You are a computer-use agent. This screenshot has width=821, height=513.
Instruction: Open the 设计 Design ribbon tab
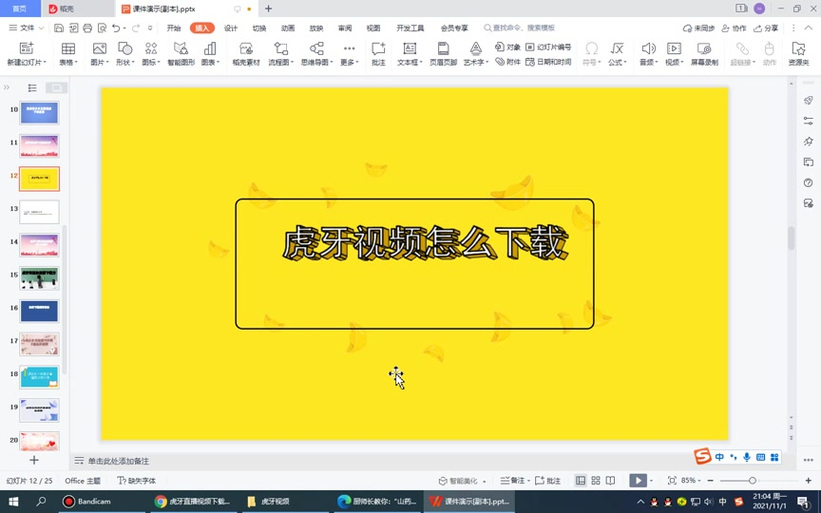click(231, 28)
